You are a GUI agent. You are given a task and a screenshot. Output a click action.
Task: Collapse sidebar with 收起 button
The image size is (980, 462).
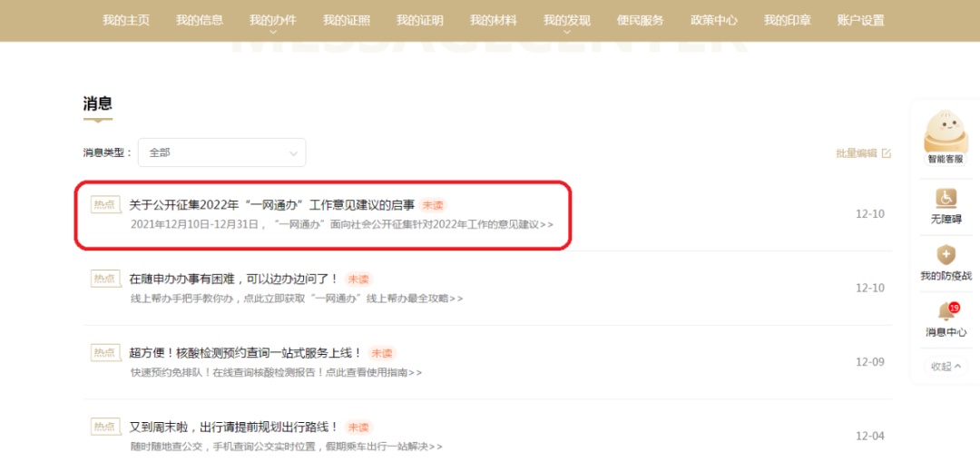946,367
